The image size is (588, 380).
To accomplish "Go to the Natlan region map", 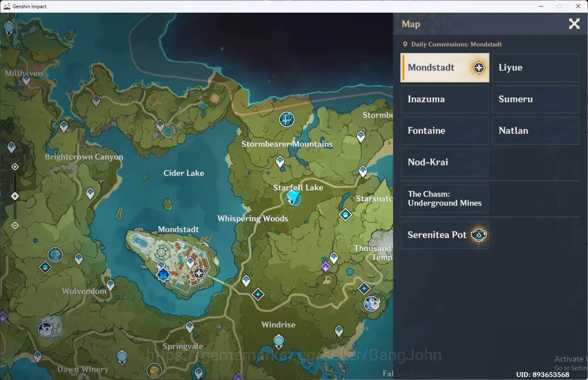I will click(x=536, y=130).
